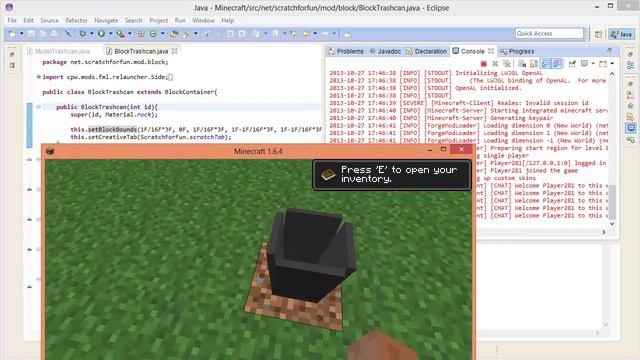Screen dimensions: 640x360
Task: Click Console horizontal scroll right arrow
Action: point(604,232)
